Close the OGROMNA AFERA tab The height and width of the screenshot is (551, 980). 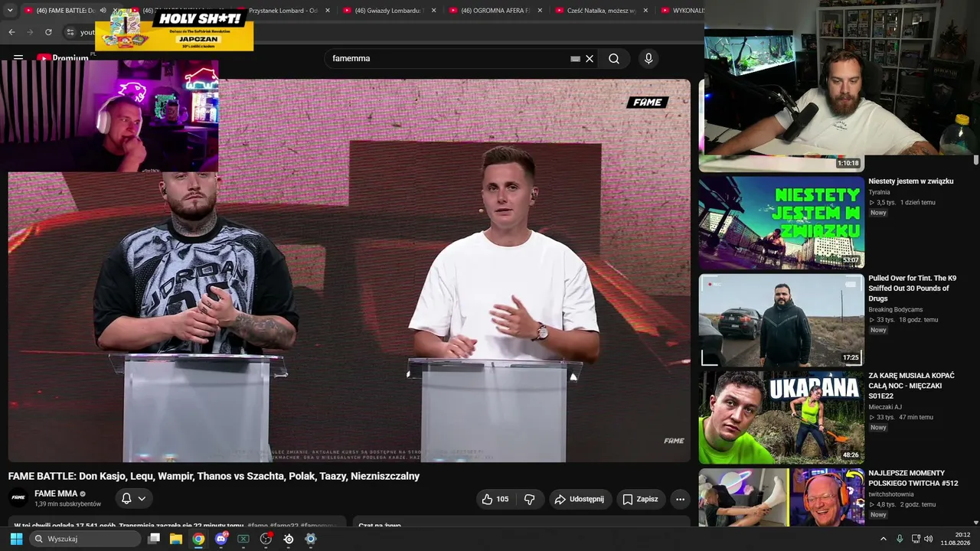tap(540, 11)
